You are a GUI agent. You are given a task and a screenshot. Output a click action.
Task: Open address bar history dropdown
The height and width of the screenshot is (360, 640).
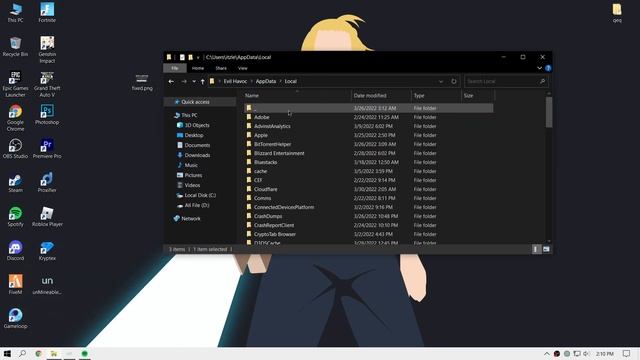[441, 81]
